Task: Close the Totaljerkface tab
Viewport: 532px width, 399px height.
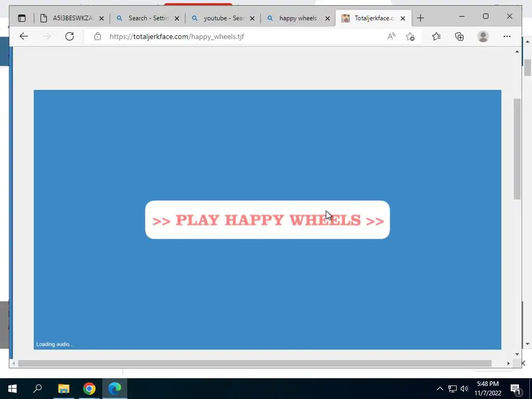Action: click(x=403, y=19)
